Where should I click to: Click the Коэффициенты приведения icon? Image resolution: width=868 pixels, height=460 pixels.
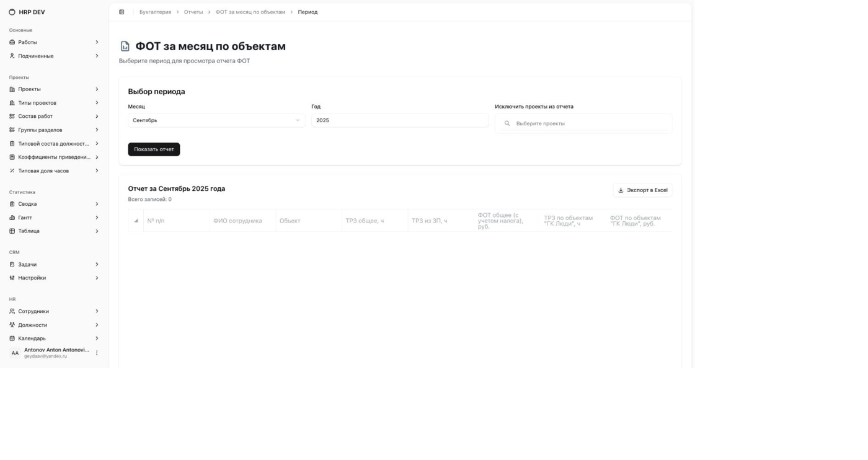coord(12,157)
